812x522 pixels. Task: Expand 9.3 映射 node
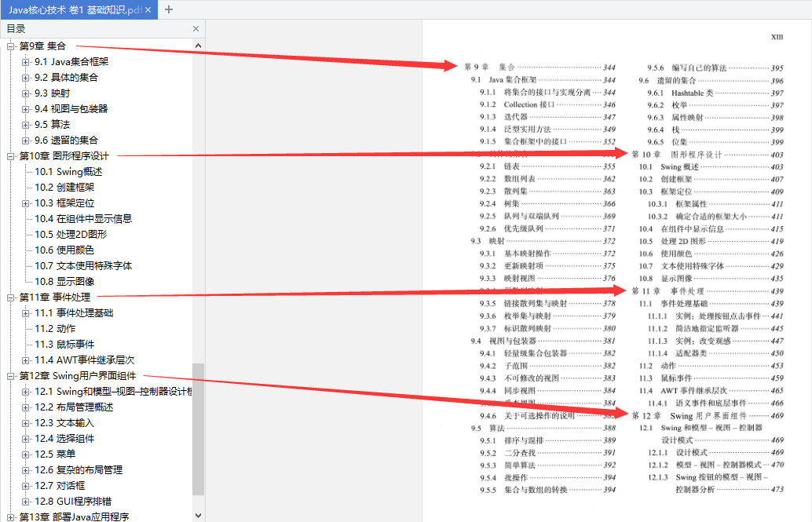click(25, 93)
